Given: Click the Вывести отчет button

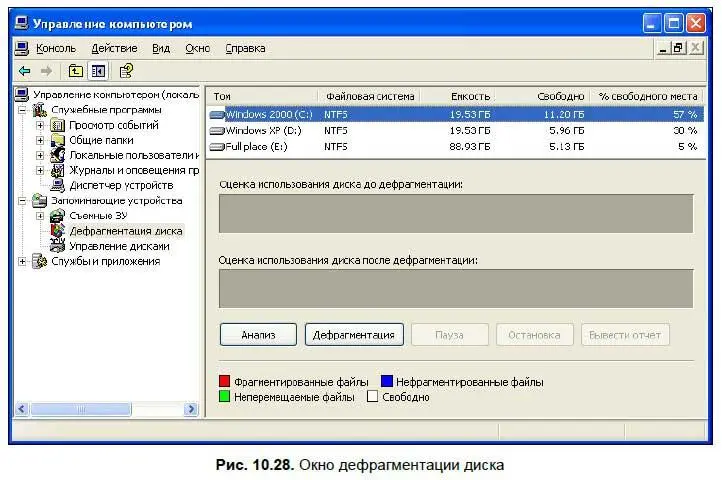Looking at the screenshot, I should click(x=625, y=334).
